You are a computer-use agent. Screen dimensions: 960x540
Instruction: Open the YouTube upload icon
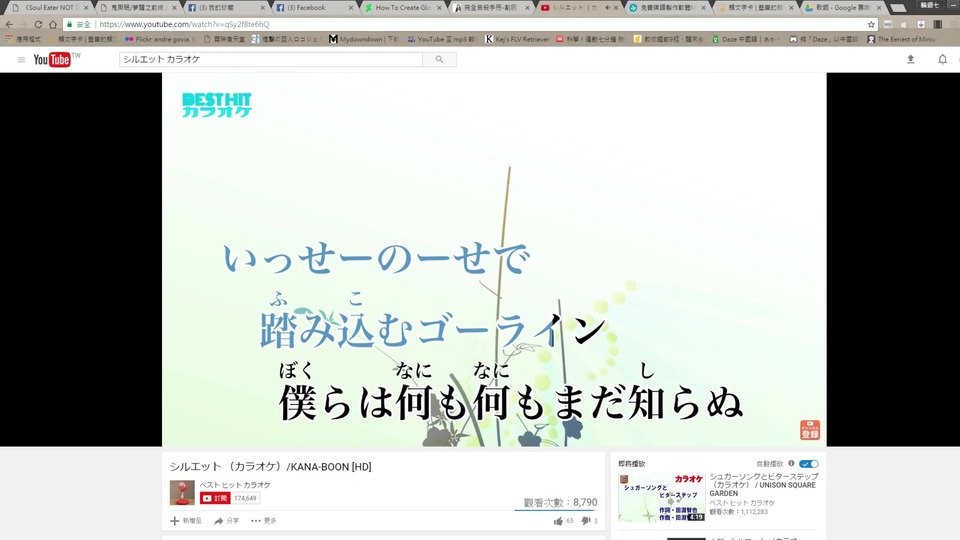[x=910, y=59]
